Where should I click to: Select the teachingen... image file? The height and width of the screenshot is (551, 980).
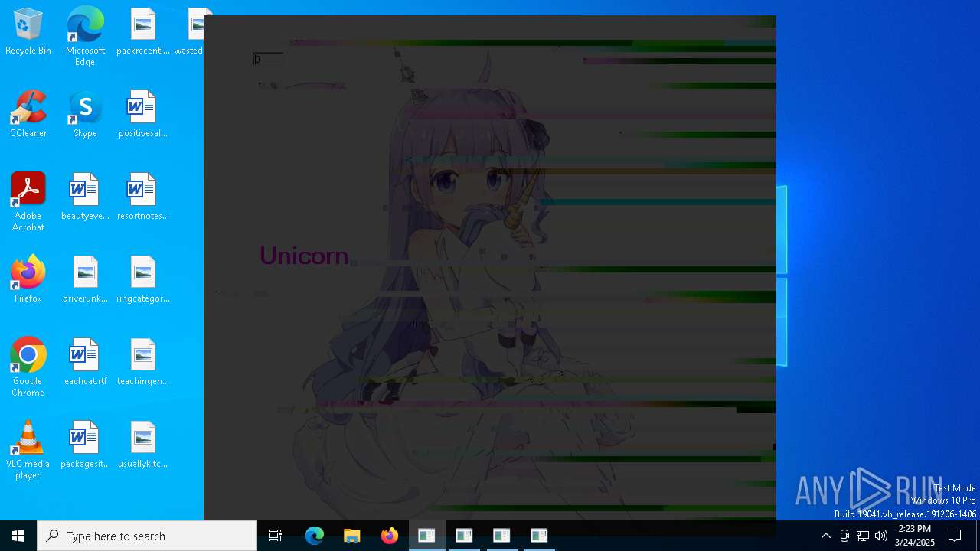(142, 363)
